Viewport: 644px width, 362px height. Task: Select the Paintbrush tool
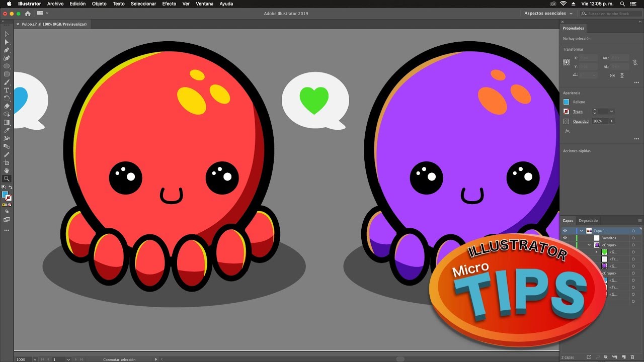7,82
